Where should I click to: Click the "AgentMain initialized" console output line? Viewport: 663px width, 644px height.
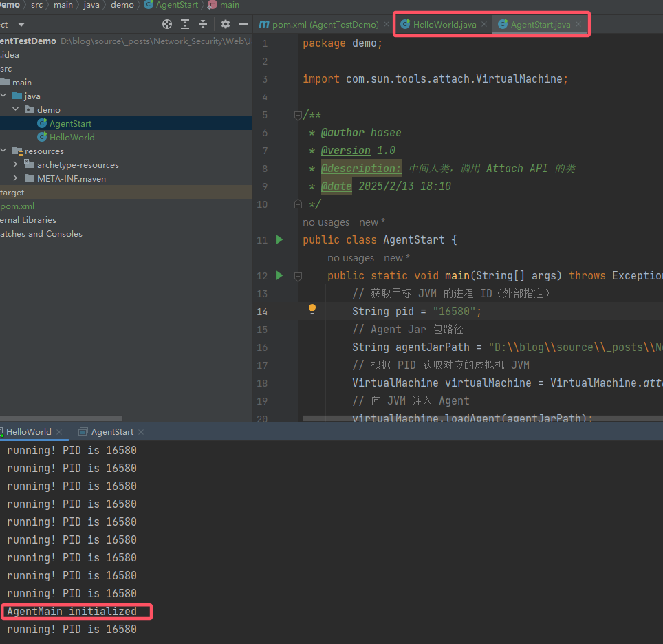[72, 612]
